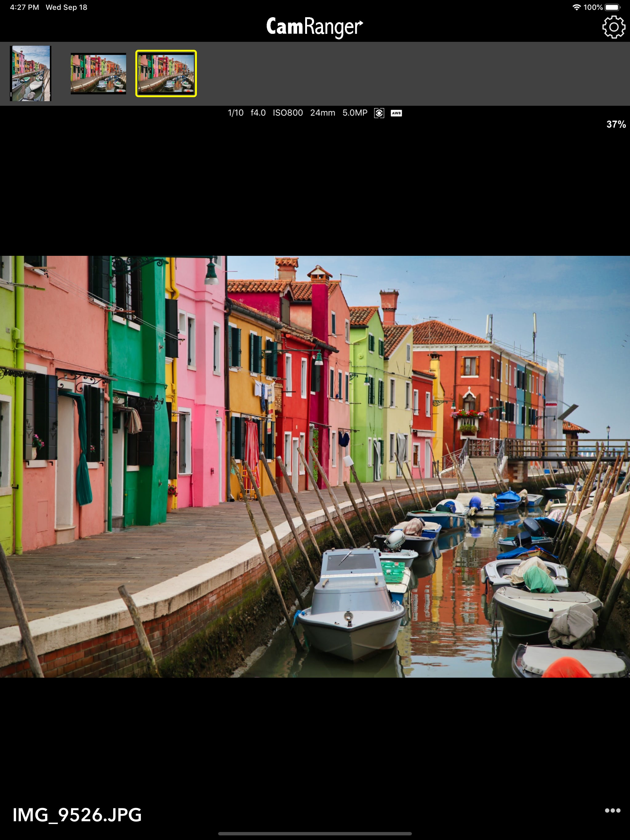Screen dimensions: 630x840
Task: Tap the yellow-highlighted selected thumbnail
Action: coord(166,73)
